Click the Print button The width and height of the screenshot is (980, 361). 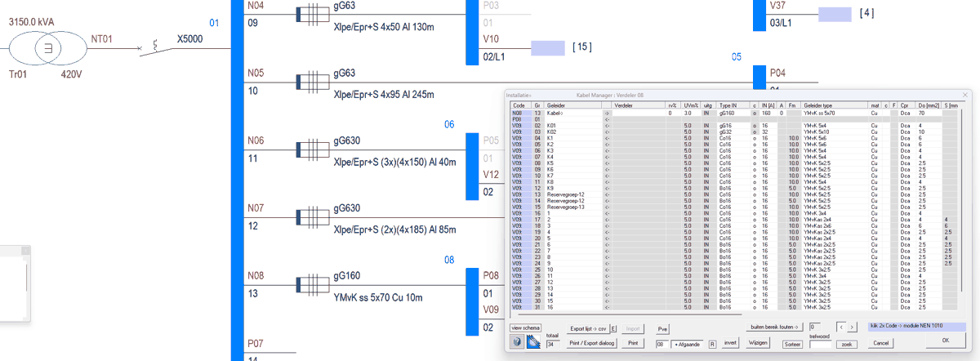pyautogui.click(x=632, y=343)
